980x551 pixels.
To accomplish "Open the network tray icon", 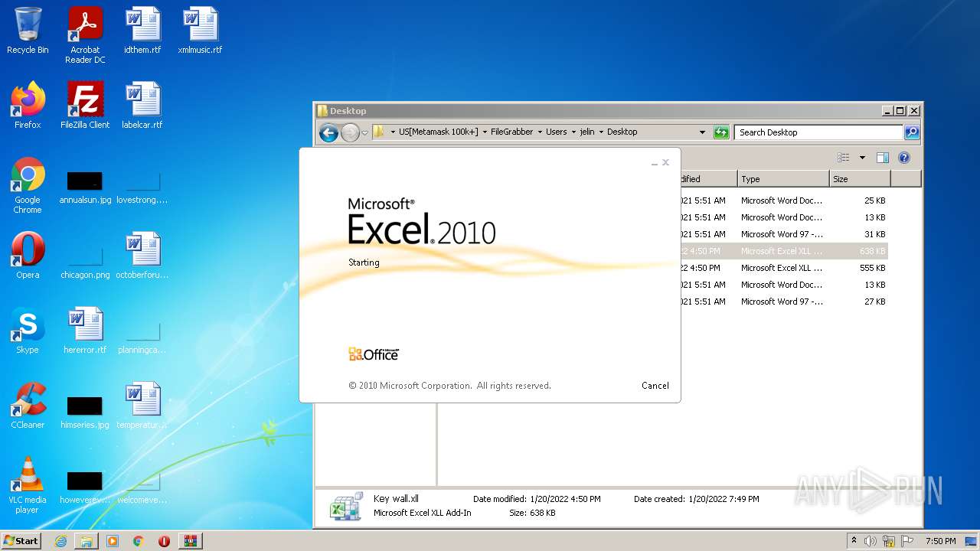I will (889, 541).
